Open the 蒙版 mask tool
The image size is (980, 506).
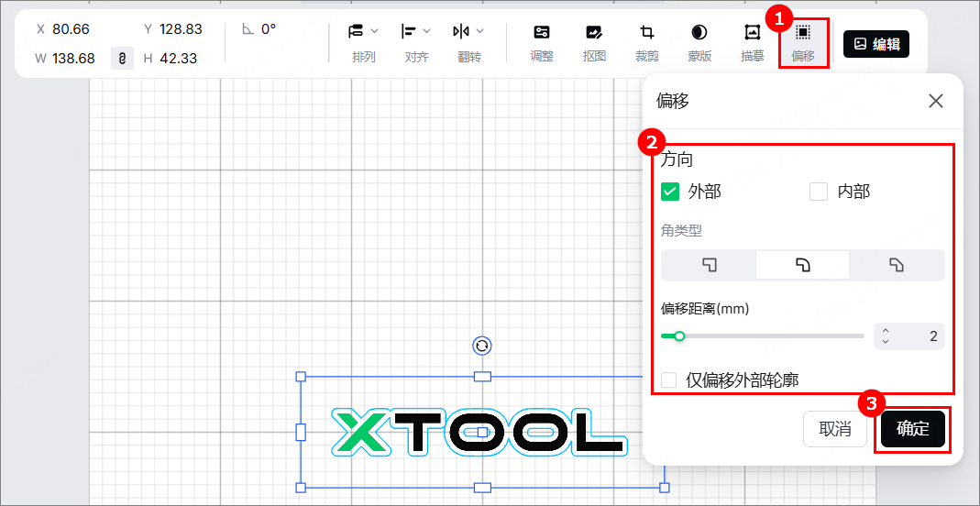[699, 43]
